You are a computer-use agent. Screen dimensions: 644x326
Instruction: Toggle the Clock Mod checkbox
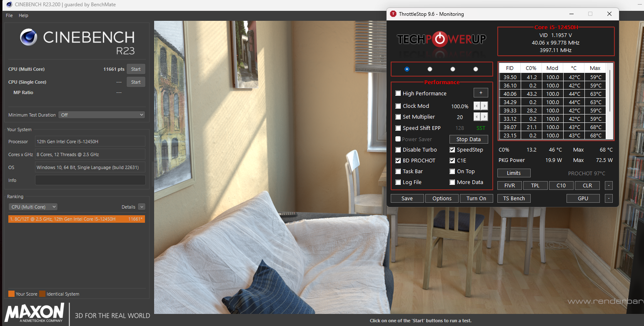point(398,106)
